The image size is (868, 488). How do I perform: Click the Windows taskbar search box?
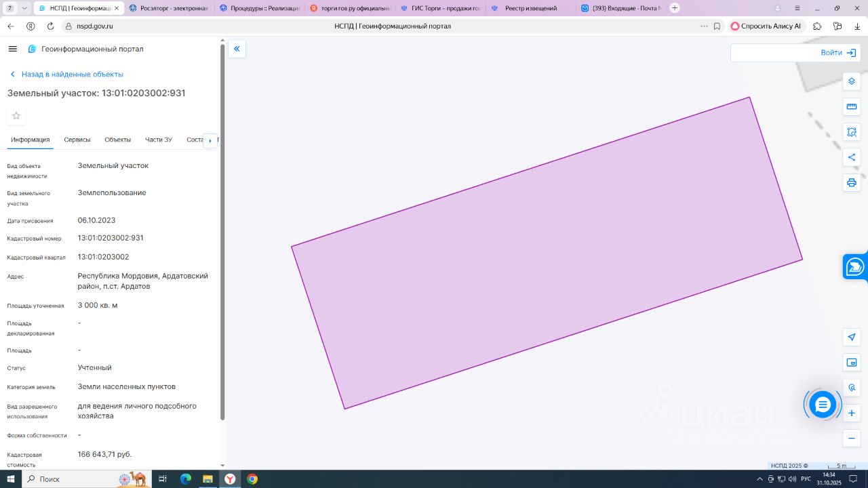tap(86, 479)
